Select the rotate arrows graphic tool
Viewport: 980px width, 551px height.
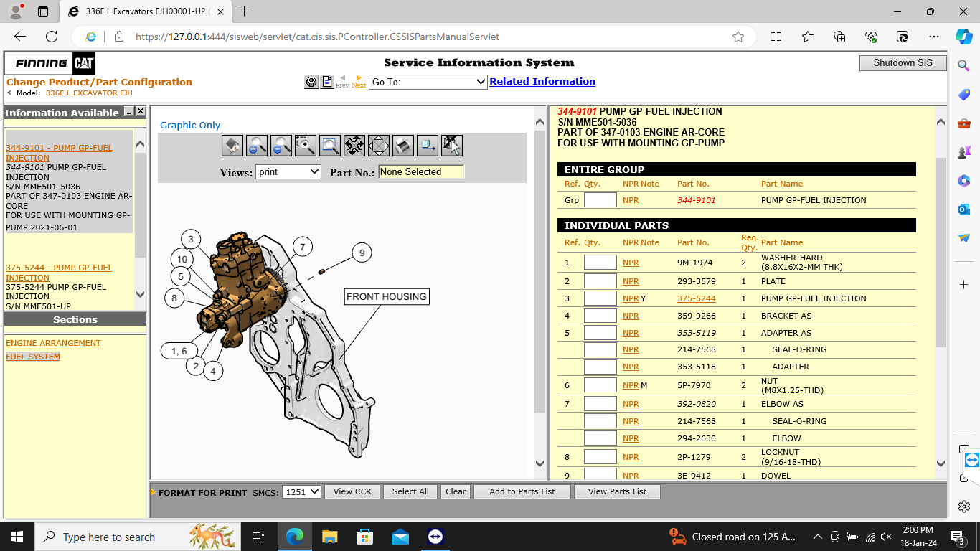[x=354, y=145]
